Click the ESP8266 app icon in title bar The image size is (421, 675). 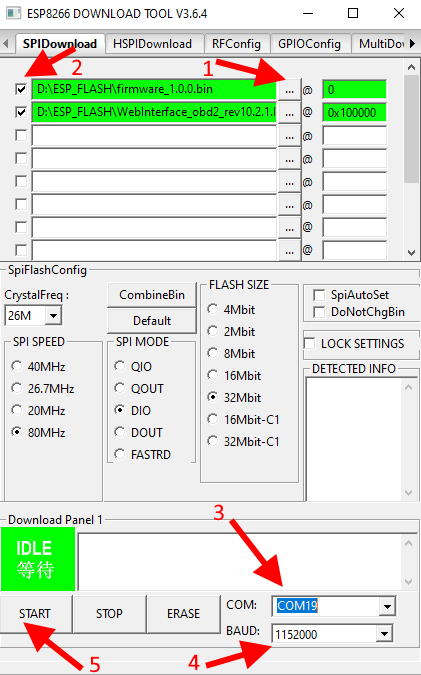(13, 13)
